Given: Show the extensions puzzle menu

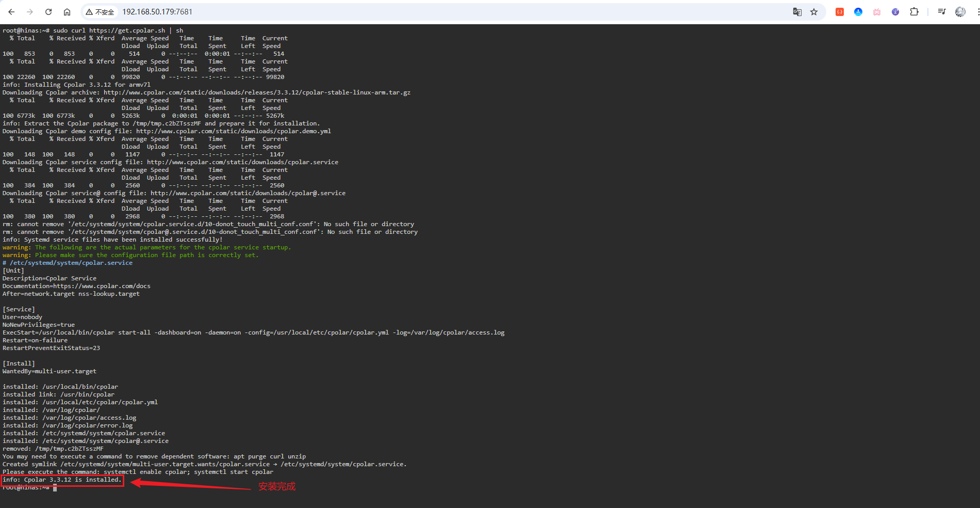Looking at the screenshot, I should pos(914,12).
